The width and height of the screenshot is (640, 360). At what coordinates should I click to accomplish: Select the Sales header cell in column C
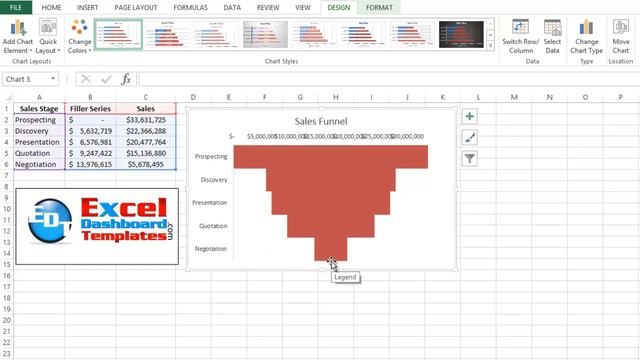[146, 109]
